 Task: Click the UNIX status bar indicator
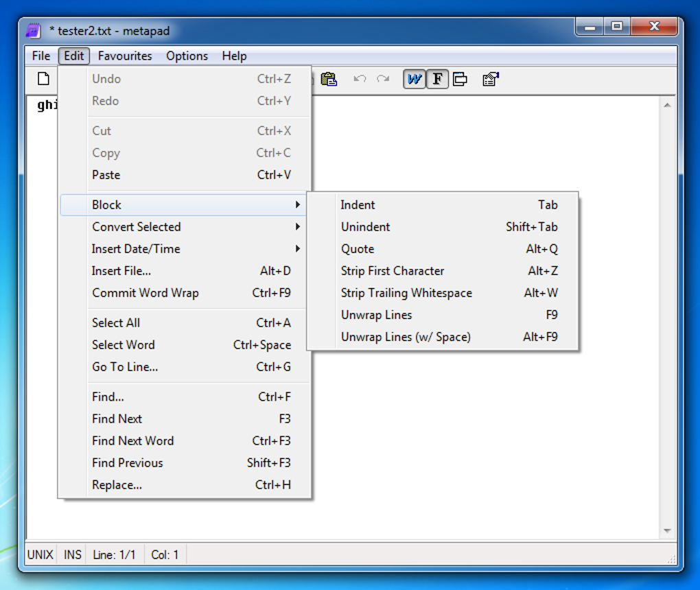(40, 555)
